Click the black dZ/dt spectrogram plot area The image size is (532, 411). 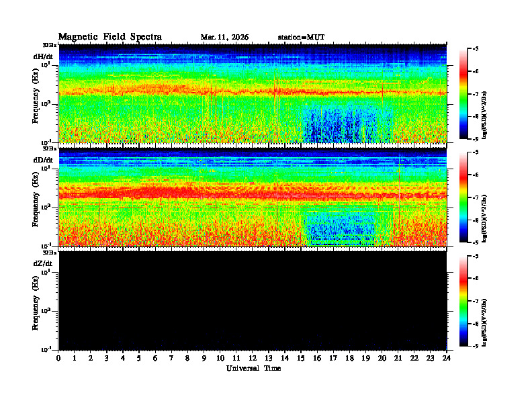click(x=253, y=301)
